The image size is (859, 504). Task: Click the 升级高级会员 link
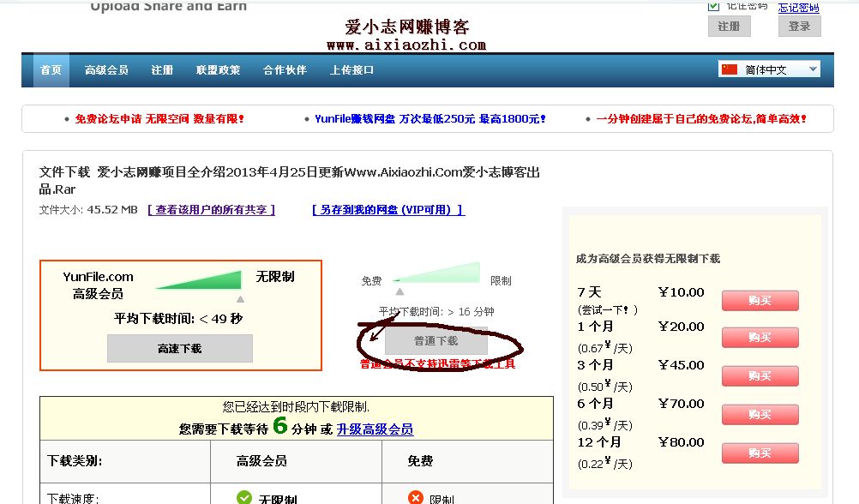[x=375, y=429]
